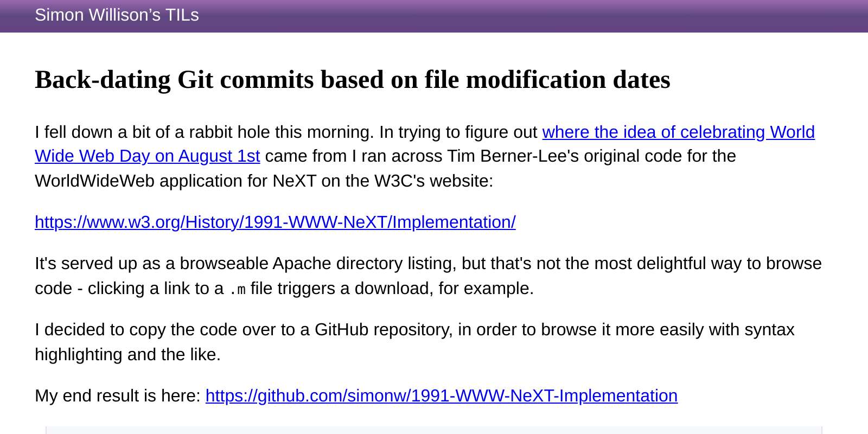The height and width of the screenshot is (434, 868).
Task: Click the code block border at page bottom
Action: pos(434,430)
